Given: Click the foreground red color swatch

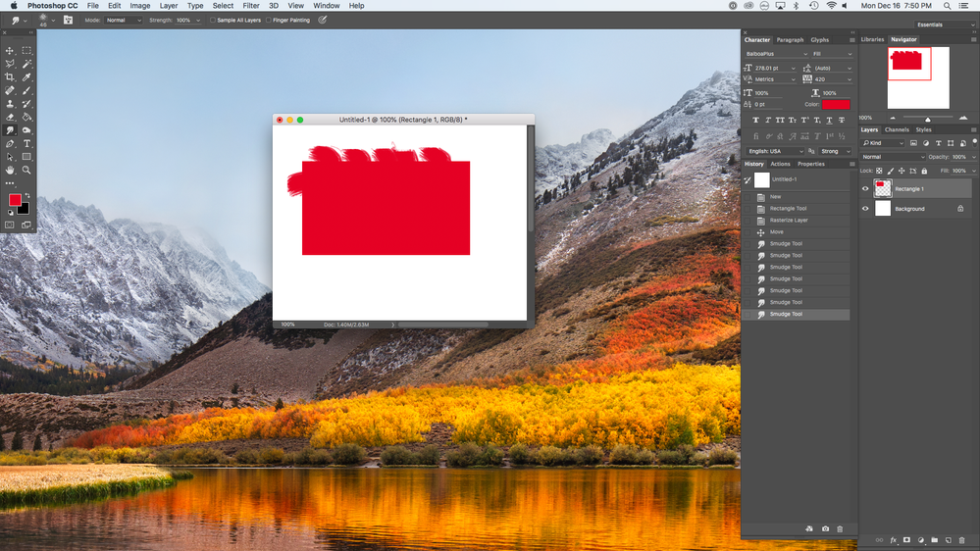Looking at the screenshot, I should click(x=15, y=200).
